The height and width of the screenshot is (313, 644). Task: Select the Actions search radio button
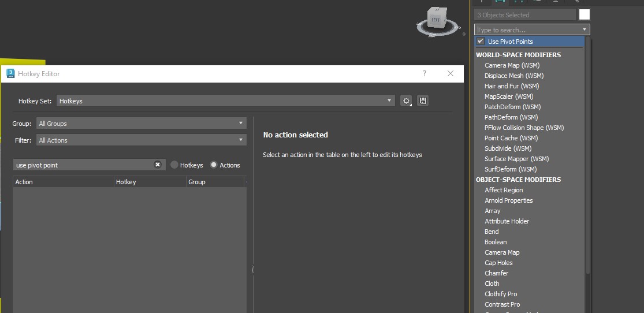214,165
